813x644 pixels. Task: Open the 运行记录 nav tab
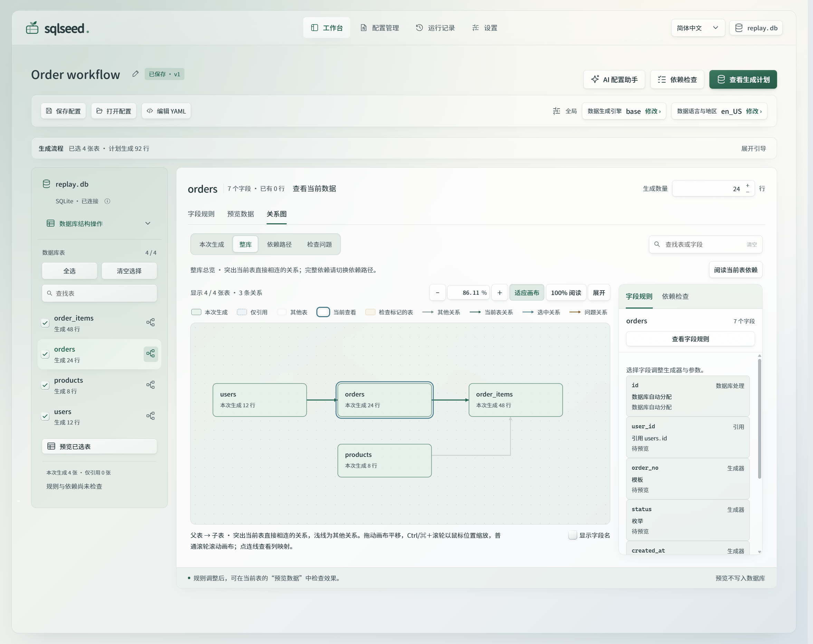[x=436, y=28]
